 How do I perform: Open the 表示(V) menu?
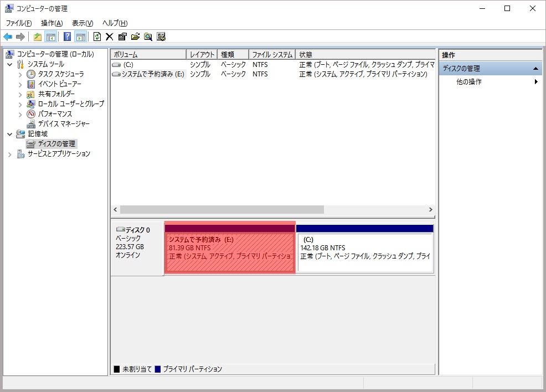point(83,23)
